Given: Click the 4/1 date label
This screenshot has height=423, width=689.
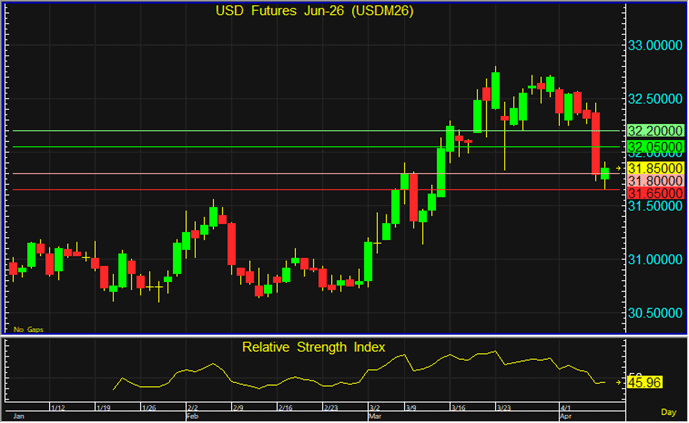Looking at the screenshot, I should click(566, 408).
